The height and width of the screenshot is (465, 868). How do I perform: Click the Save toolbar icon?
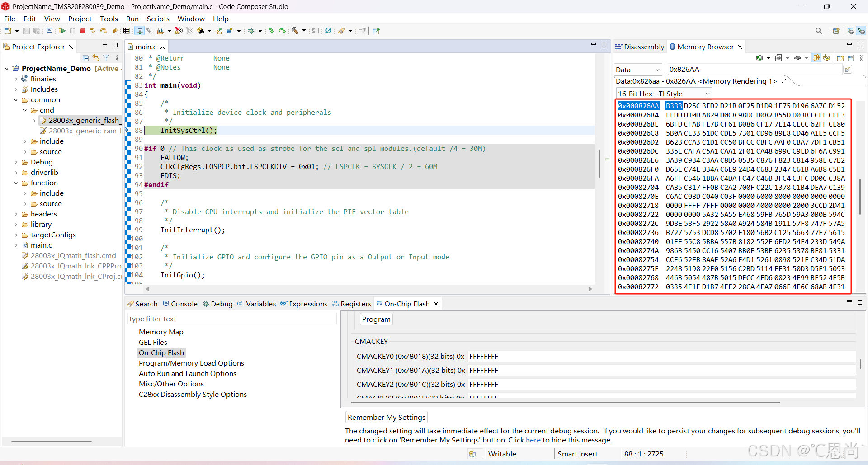click(x=26, y=31)
